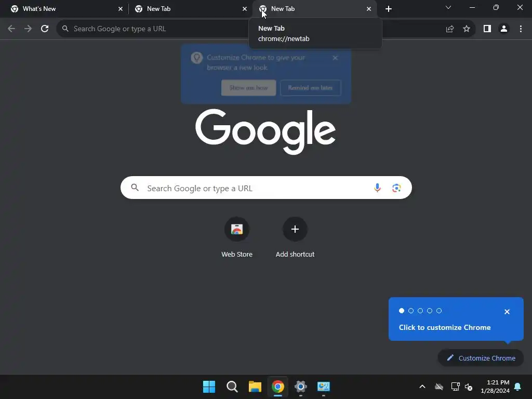Bookmark this tab with star icon
The height and width of the screenshot is (399, 532).
[x=467, y=29]
